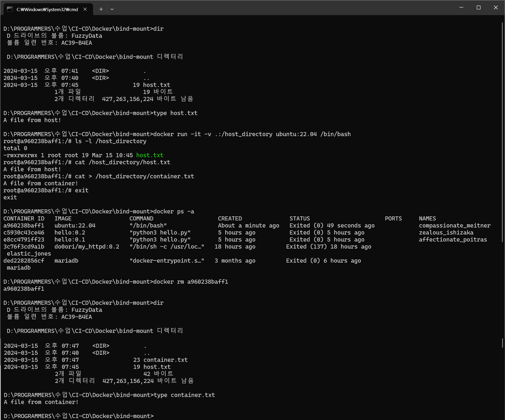Click the ubuntu:22.04 image in ps table
This screenshot has width=505, height=420.
click(75, 225)
